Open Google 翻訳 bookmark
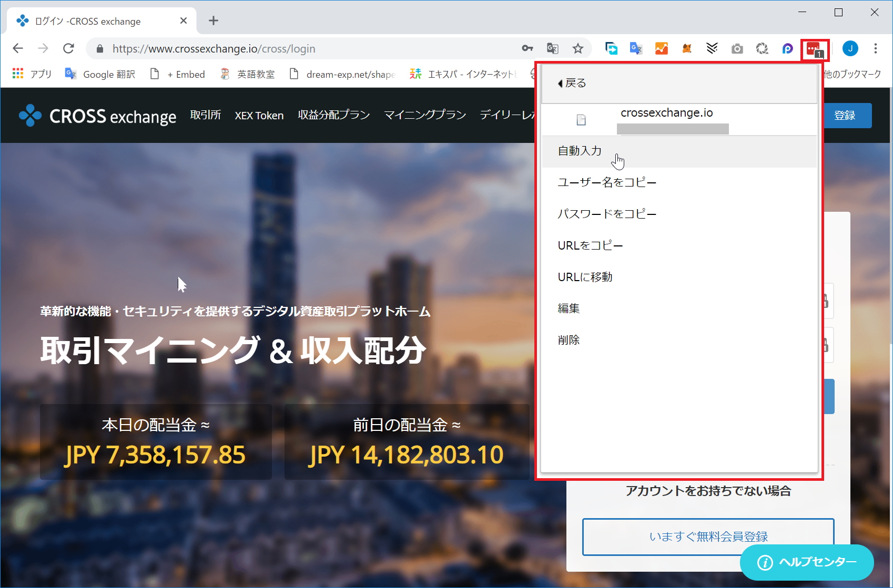The width and height of the screenshot is (893, 588). pos(100,74)
